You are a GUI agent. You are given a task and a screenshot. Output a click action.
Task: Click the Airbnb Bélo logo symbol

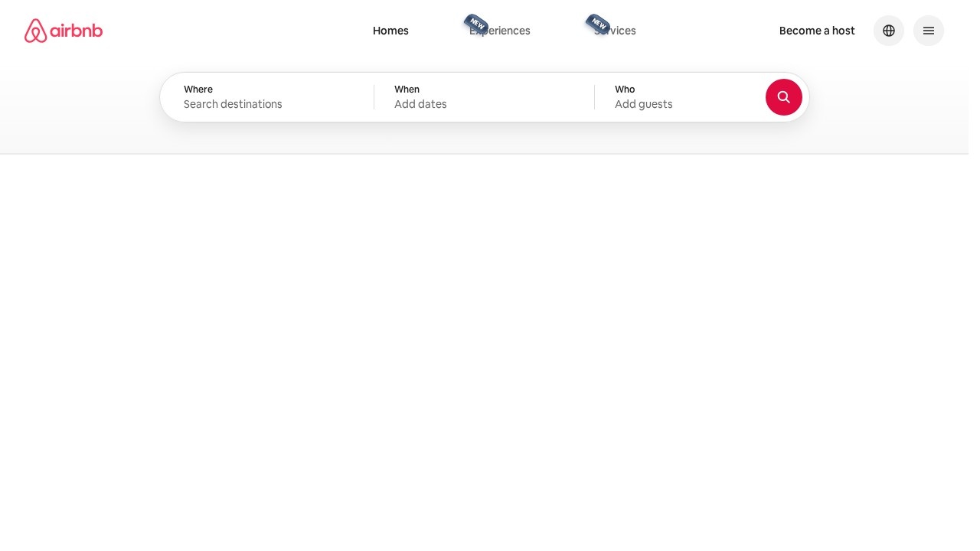(x=35, y=31)
